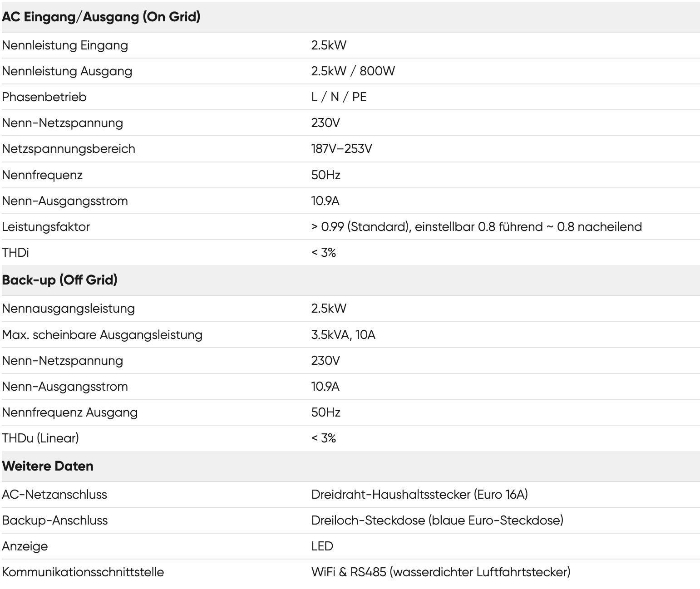The height and width of the screenshot is (589, 700).
Task: Click the 'LED' display value
Action: (x=322, y=546)
